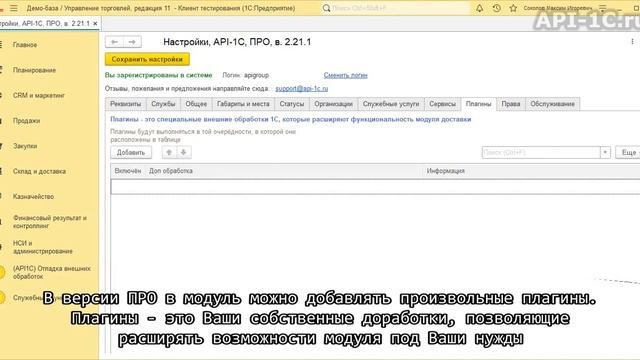Screen dimensions: 640x360
Task: Click the global search field
Action: (x=400, y=8)
